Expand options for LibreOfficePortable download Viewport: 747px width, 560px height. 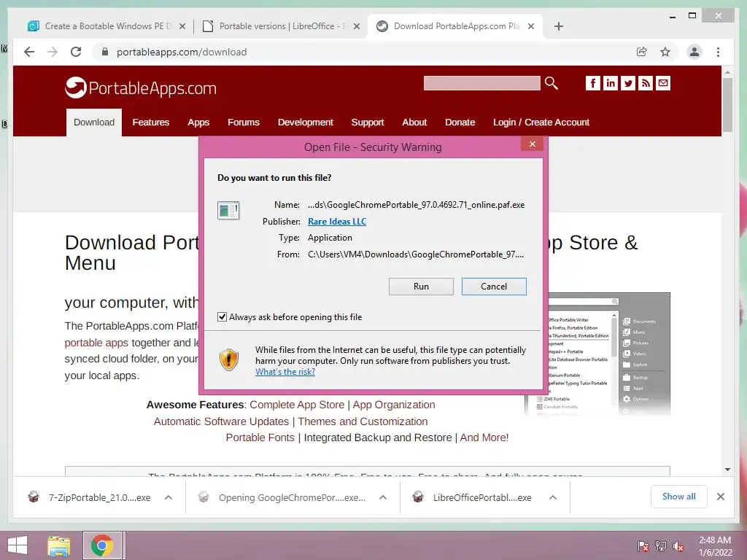(553, 497)
